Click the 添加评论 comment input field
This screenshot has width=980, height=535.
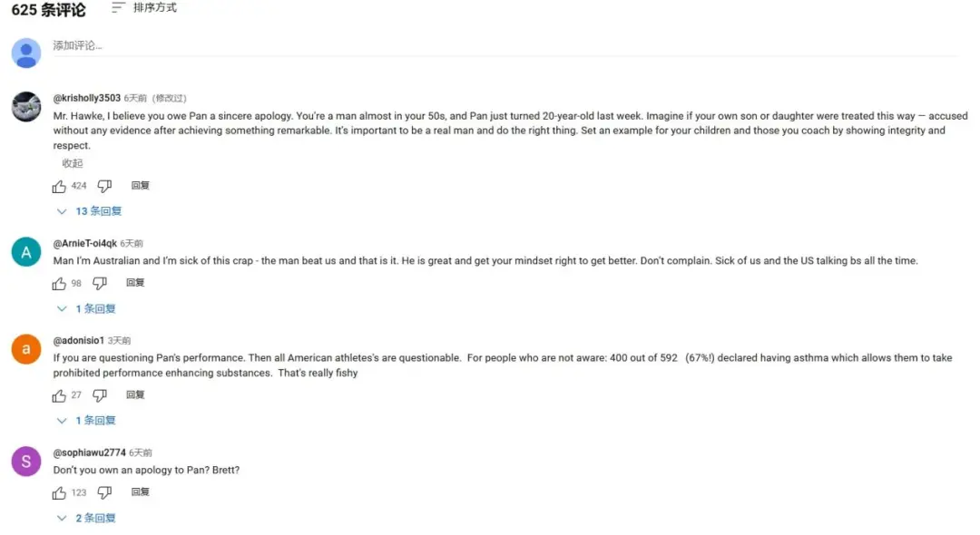tap(363, 45)
